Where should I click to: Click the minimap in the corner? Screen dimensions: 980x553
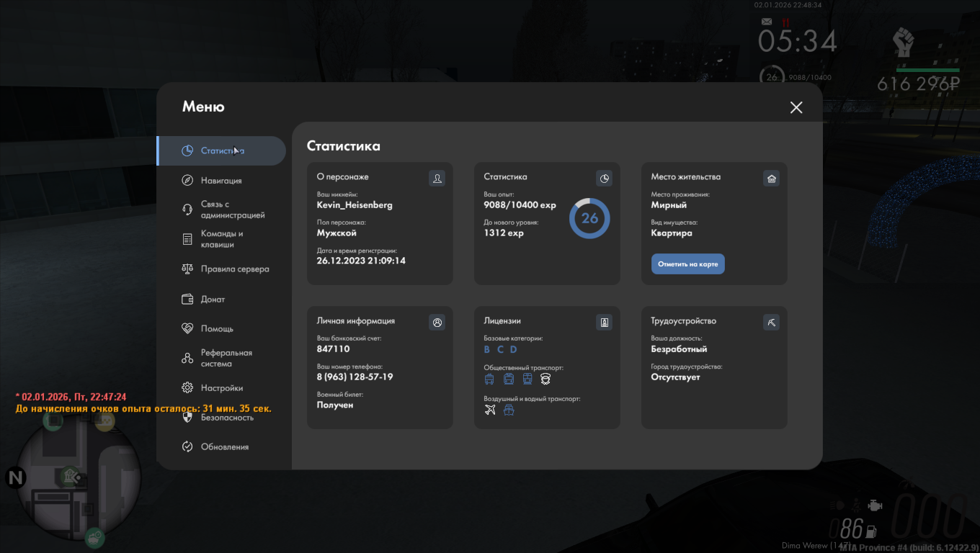click(78, 478)
